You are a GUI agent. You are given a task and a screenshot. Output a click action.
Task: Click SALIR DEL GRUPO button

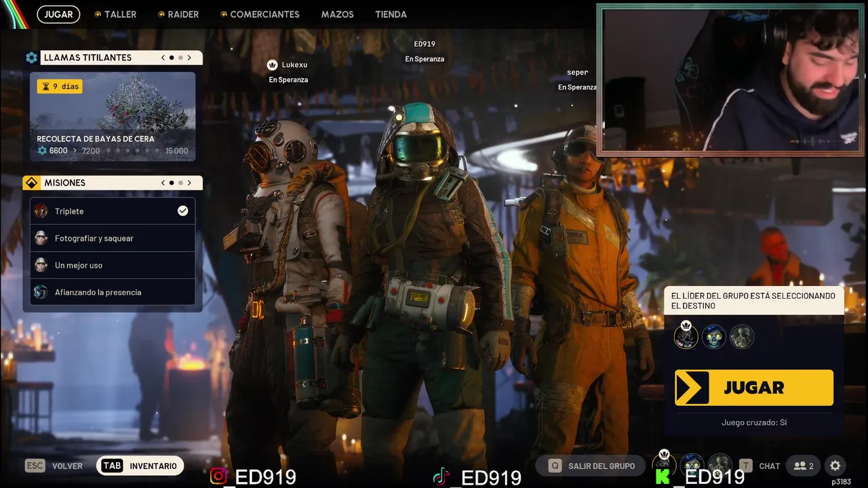coord(591,466)
